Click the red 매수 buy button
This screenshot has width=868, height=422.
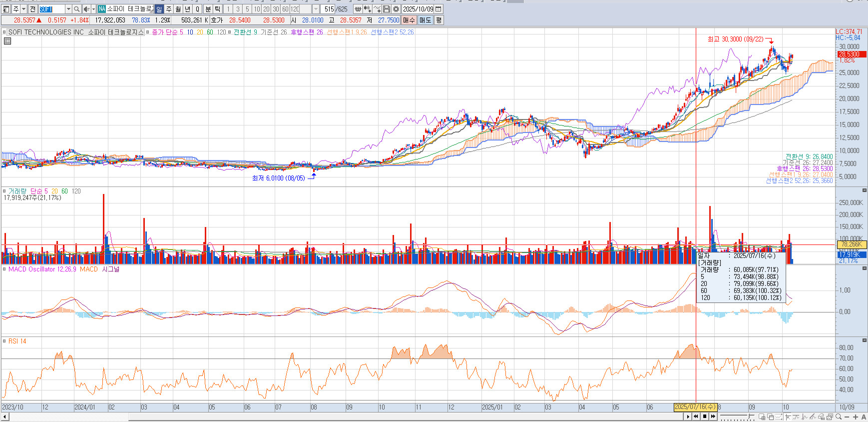(x=409, y=20)
